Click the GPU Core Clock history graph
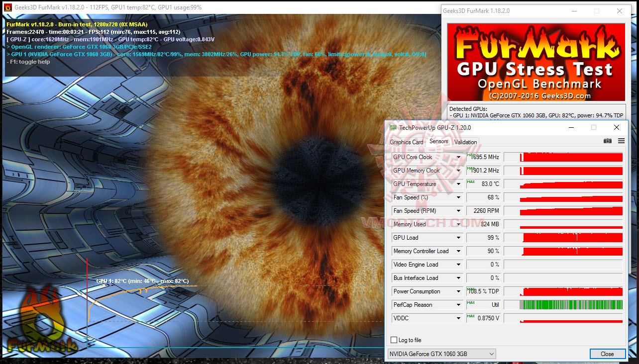Viewport: 639px width, 364px height. (x=563, y=157)
